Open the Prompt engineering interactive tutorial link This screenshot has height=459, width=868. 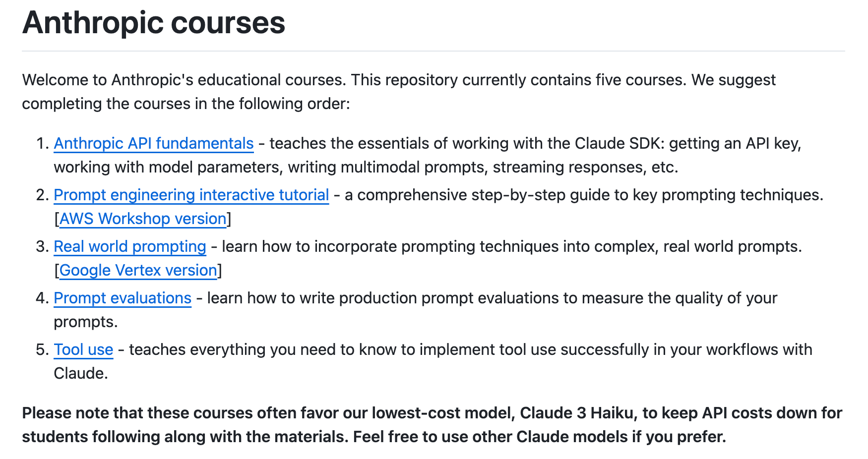tap(191, 195)
